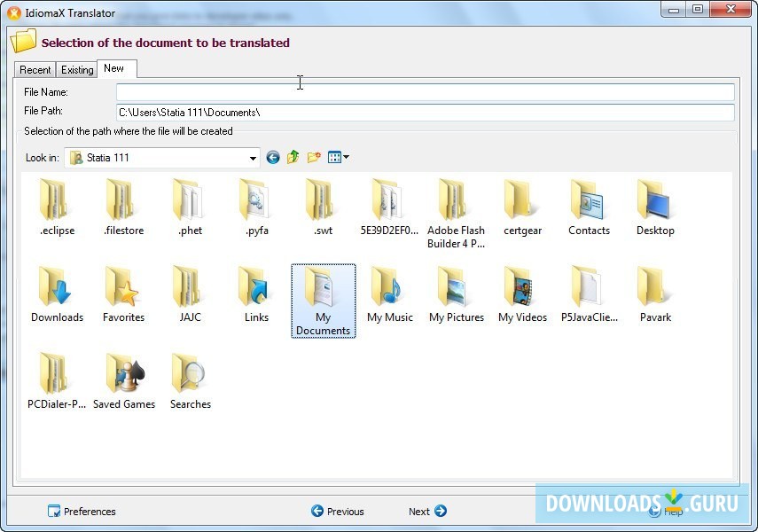
Task: Select the Saved Games folder
Action: (124, 381)
